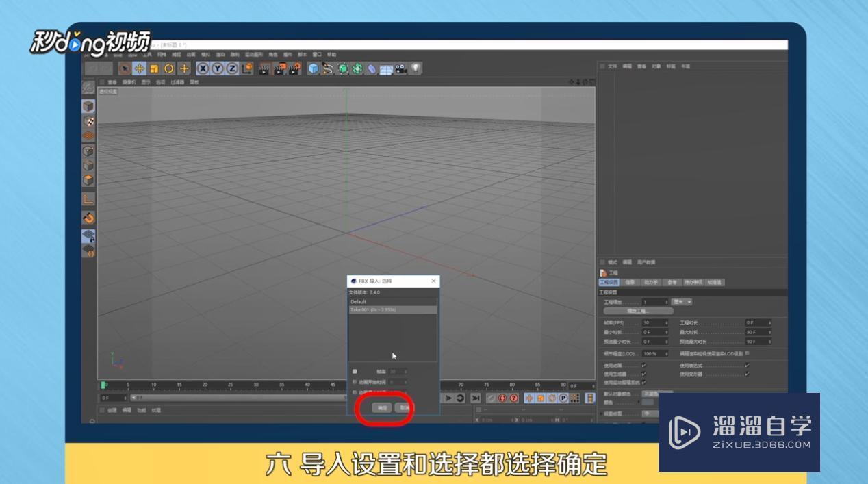Render to picture viewer

click(x=279, y=68)
